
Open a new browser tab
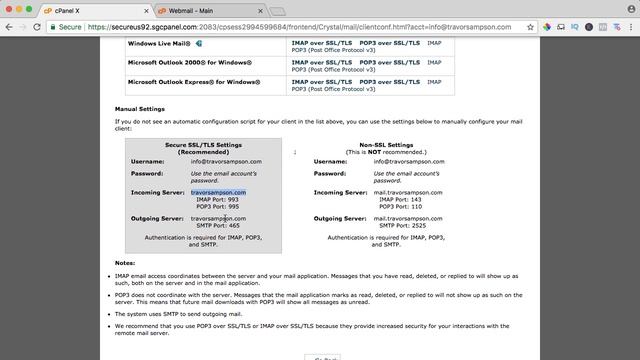[x=278, y=11]
